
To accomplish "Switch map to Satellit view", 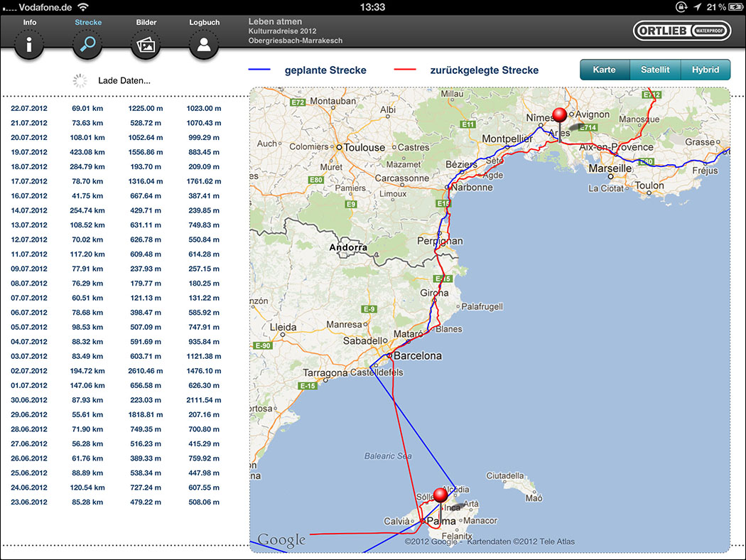I will 655,70.
